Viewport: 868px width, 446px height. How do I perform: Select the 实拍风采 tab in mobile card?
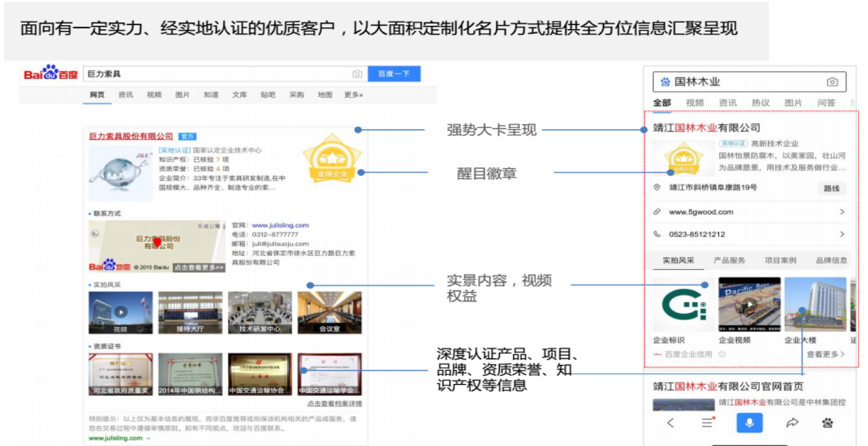(x=678, y=261)
